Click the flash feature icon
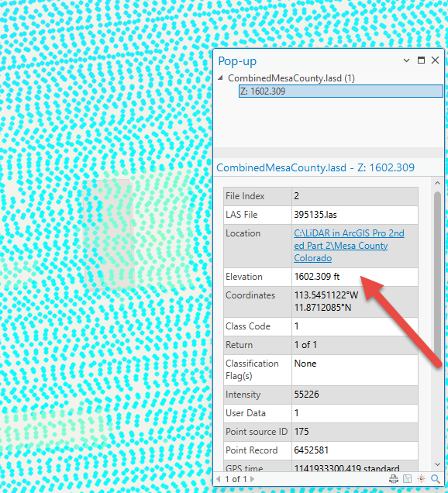Viewport: 448px width, 493px height. tap(422, 479)
